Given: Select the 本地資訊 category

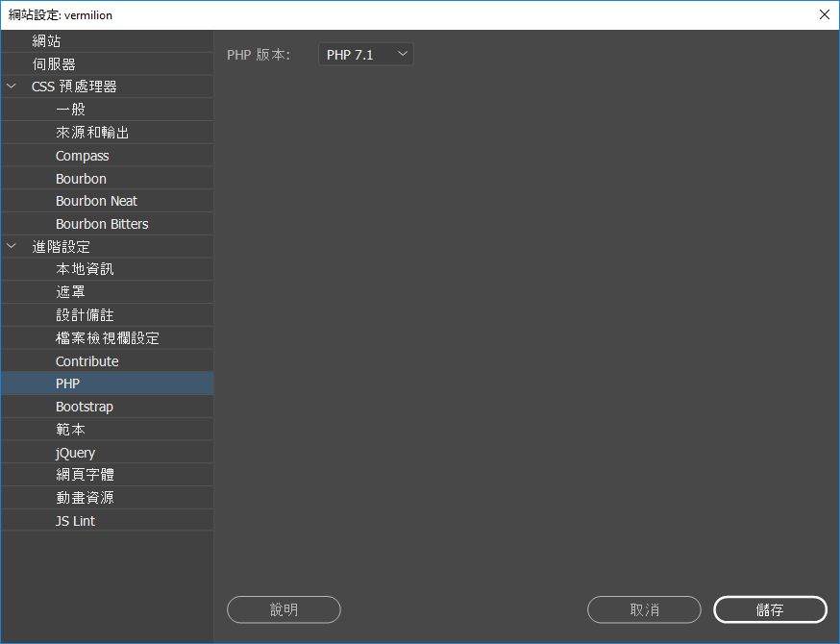Looking at the screenshot, I should (83, 269).
